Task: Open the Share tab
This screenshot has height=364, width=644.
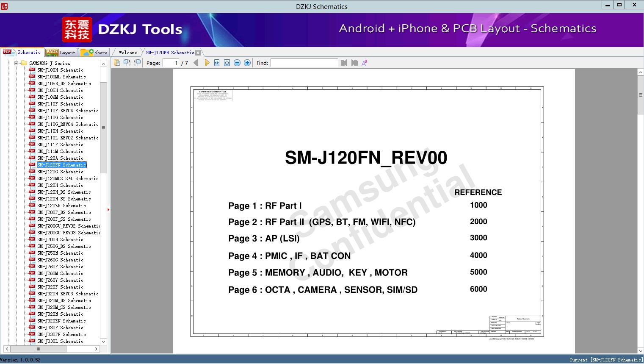Action: coord(94,53)
